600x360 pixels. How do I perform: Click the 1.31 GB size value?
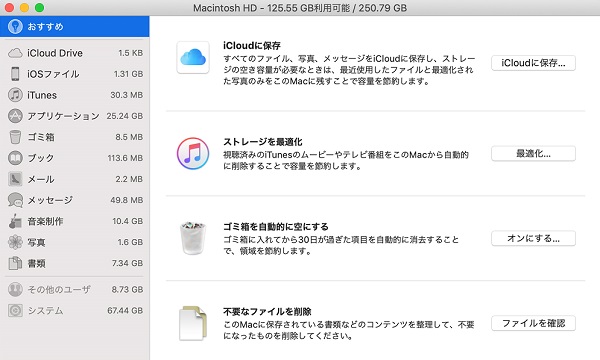(128, 74)
